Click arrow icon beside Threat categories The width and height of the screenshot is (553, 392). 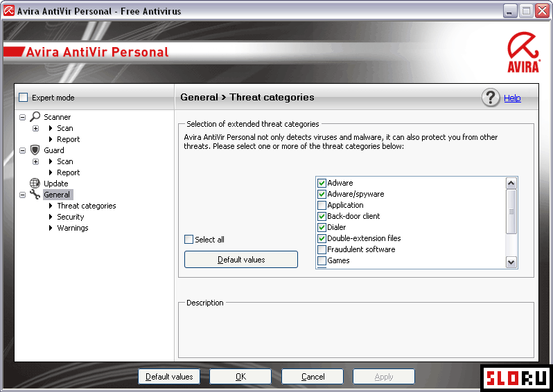51,206
